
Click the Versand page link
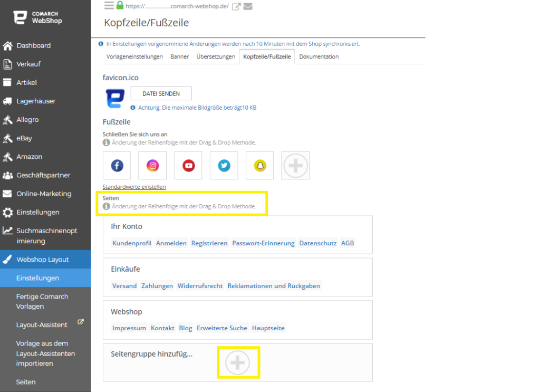point(124,286)
